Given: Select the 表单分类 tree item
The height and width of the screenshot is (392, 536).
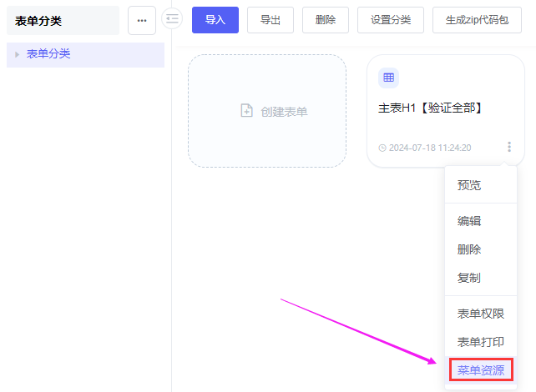Looking at the screenshot, I should point(48,54).
